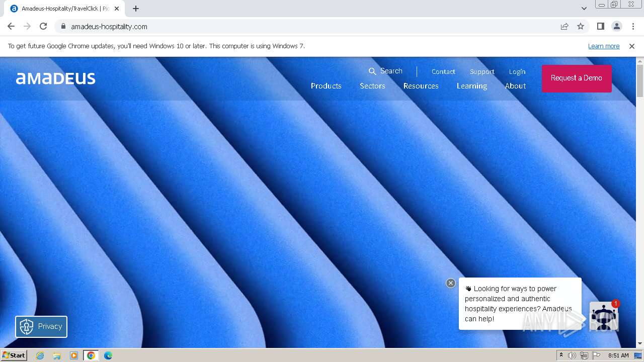
Task: Open the Contact page
Action: pyautogui.click(x=443, y=71)
